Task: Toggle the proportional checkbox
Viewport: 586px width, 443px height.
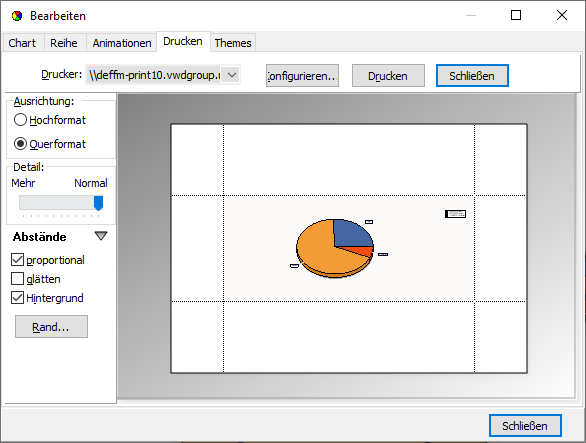Action: (x=18, y=260)
